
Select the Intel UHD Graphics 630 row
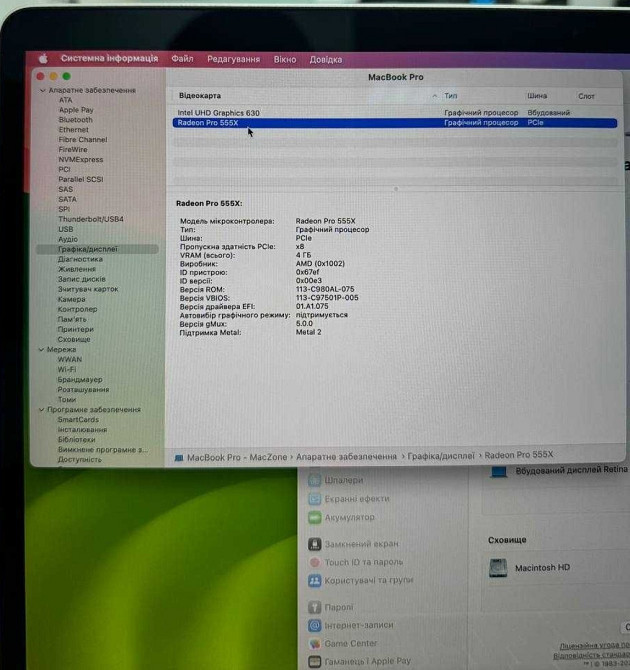tap(395, 113)
